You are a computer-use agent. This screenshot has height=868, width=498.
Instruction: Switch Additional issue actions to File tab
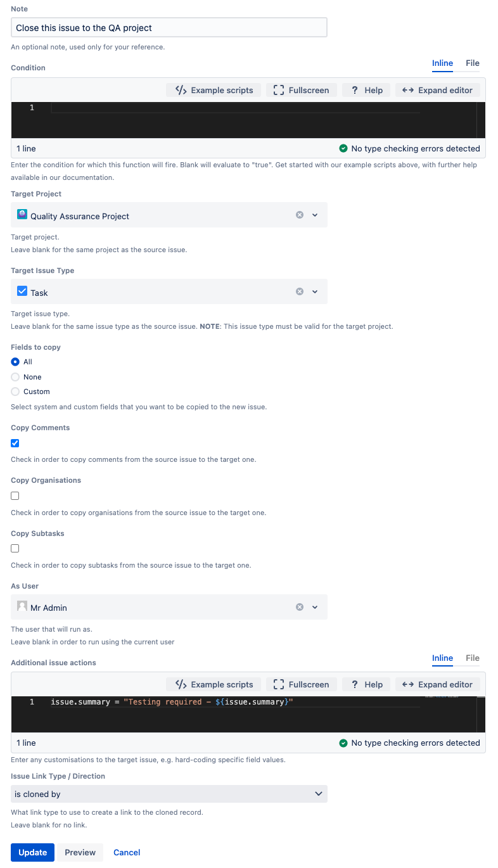pos(473,658)
